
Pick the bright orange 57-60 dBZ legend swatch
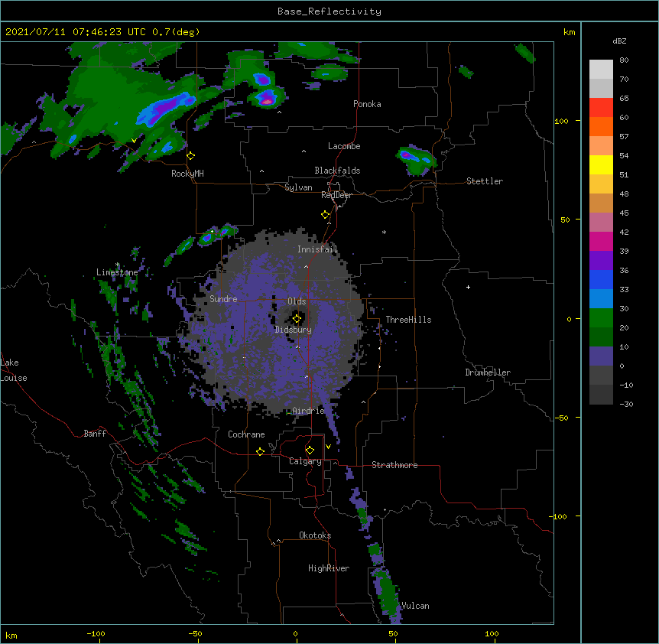601,126
